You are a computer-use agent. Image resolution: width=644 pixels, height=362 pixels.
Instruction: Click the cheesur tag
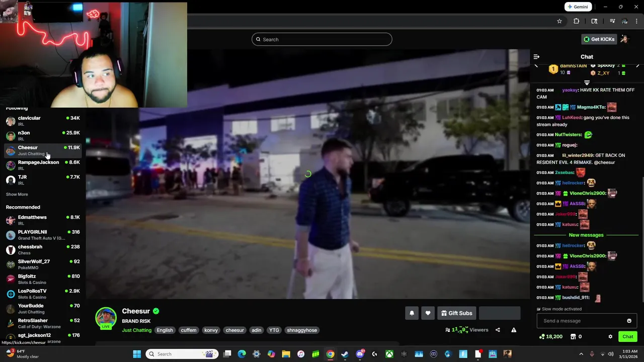click(234, 330)
